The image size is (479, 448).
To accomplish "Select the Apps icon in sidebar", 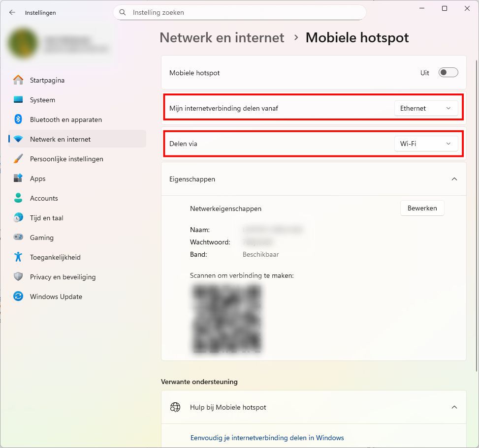I will 18,179.
